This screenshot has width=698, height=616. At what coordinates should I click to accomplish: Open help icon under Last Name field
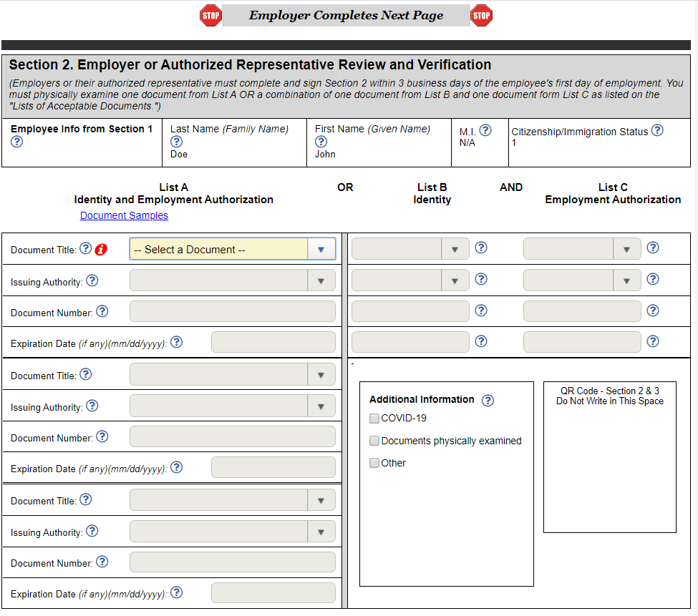[176, 142]
